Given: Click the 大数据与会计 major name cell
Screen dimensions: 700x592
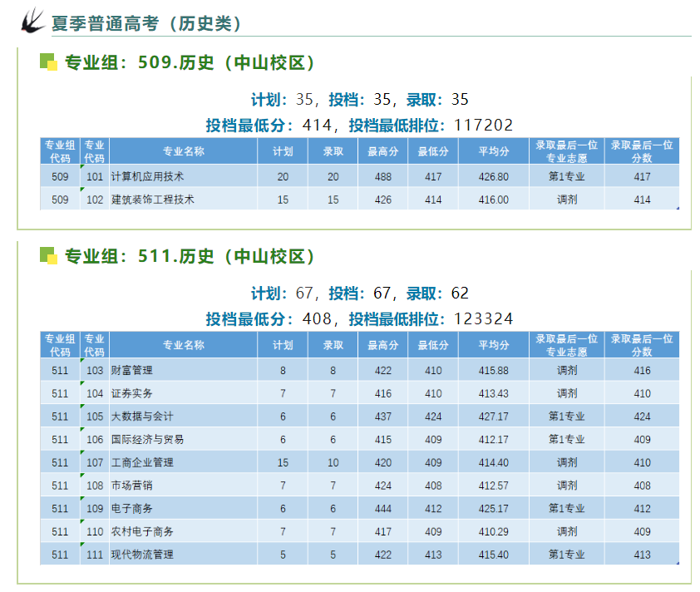Looking at the screenshot, I should pyautogui.click(x=184, y=417).
